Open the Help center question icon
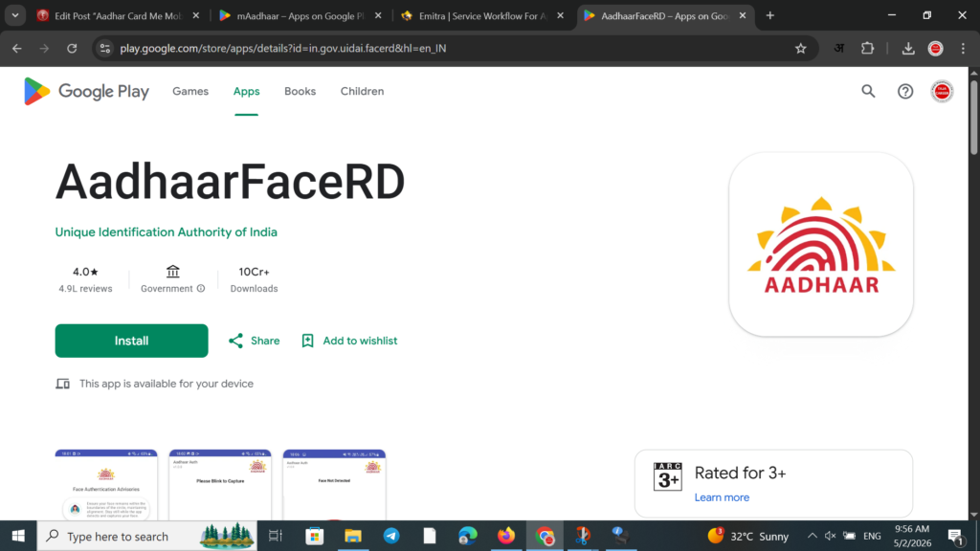 tap(905, 91)
